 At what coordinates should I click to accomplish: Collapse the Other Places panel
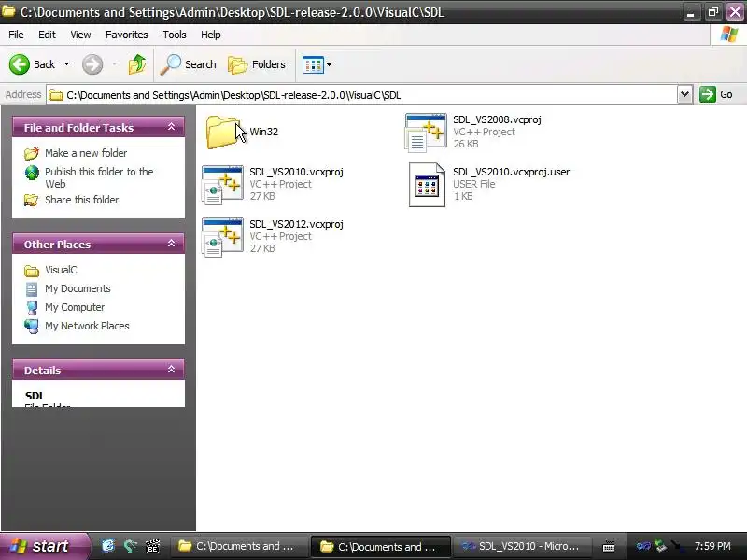(171, 244)
